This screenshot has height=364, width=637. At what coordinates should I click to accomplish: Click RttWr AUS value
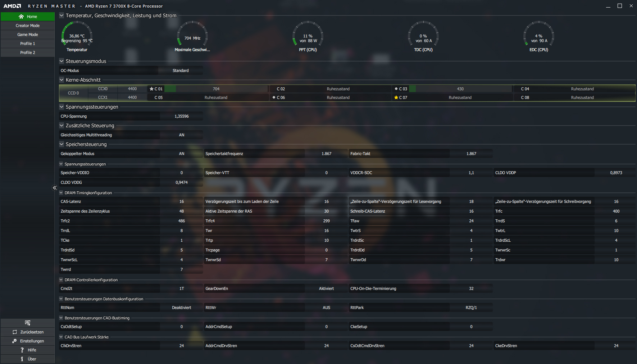[x=326, y=308]
